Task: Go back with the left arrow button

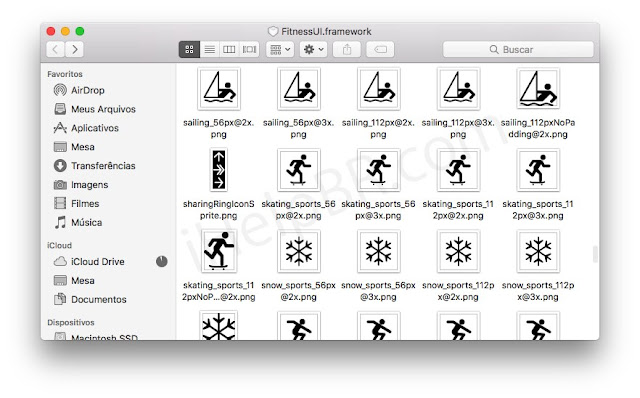Action: tap(56, 49)
